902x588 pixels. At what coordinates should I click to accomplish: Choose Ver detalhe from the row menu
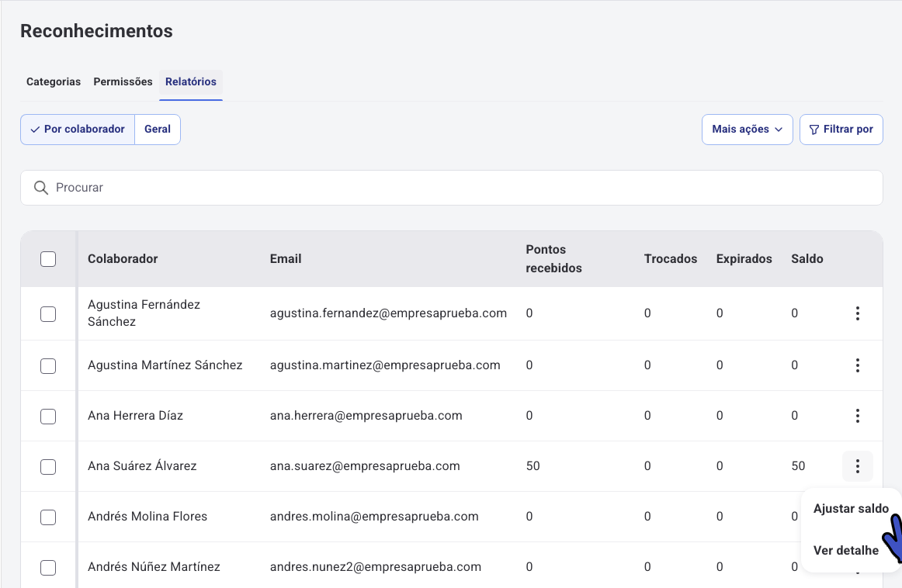click(x=845, y=551)
